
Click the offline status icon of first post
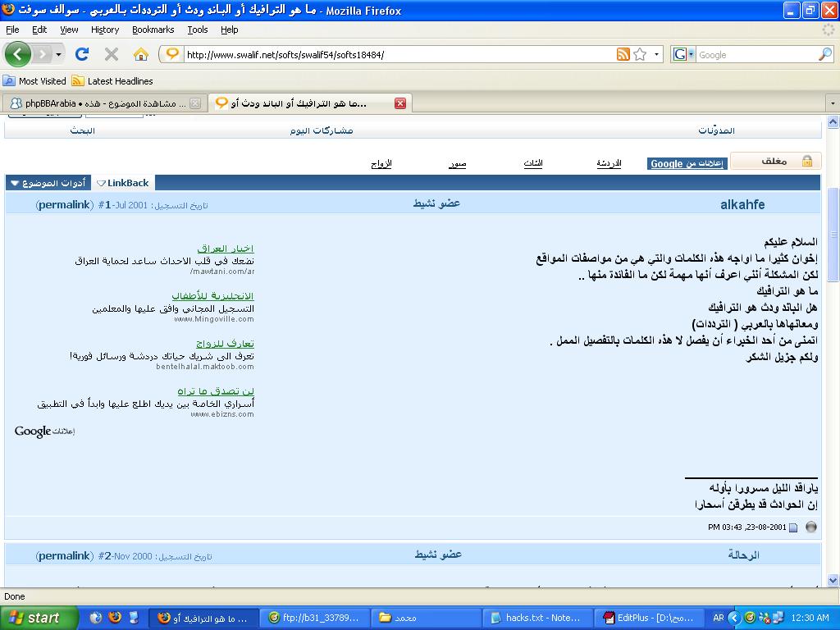[811, 527]
